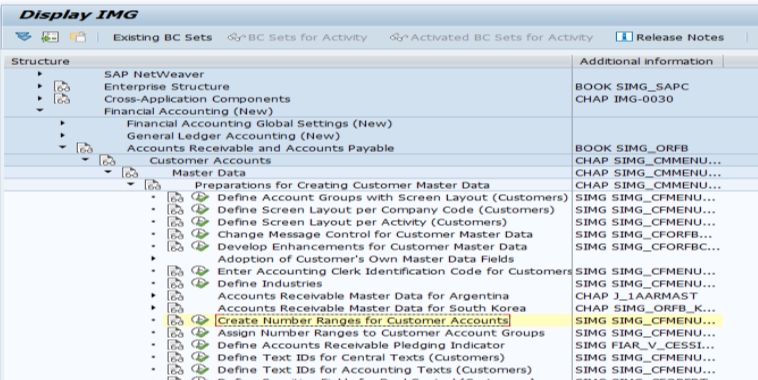Open documentation icon for Preparations for Creating Customer
This screenshot has width=758, height=380.
click(153, 185)
